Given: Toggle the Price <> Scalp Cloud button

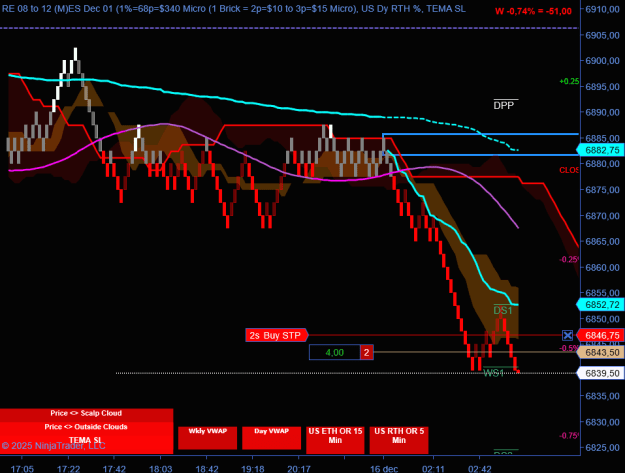Looking at the screenshot, I should pyautogui.click(x=86, y=413).
